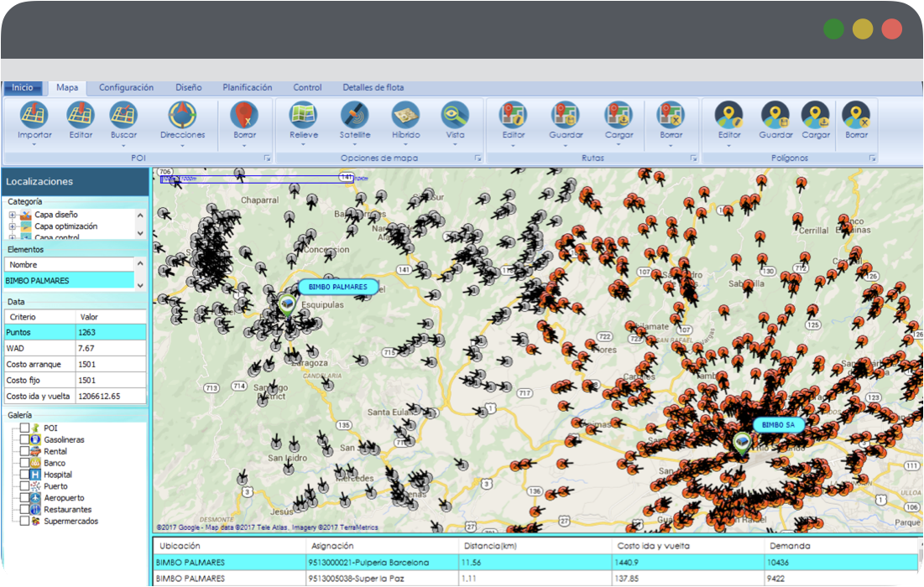The height and width of the screenshot is (587, 924).
Task: Switch to the Configuración tab
Action: click(126, 88)
